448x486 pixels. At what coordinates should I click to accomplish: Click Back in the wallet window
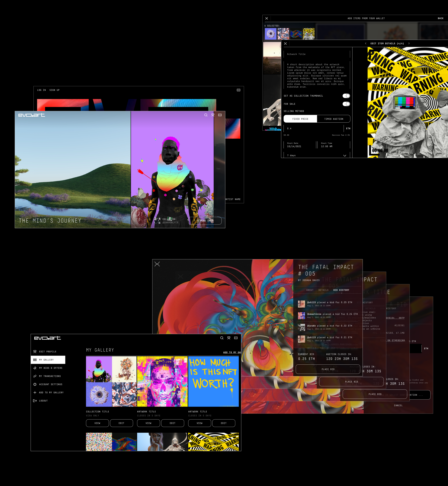(x=441, y=18)
